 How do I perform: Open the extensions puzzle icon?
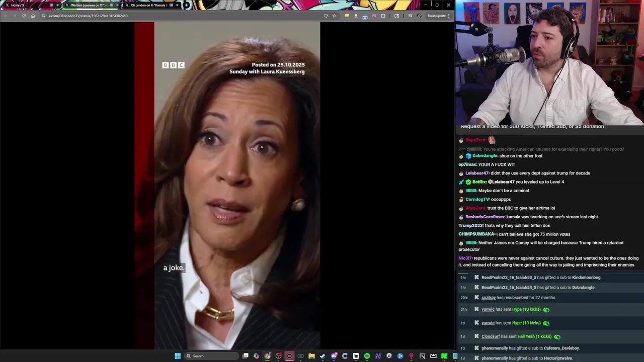[x=383, y=16]
